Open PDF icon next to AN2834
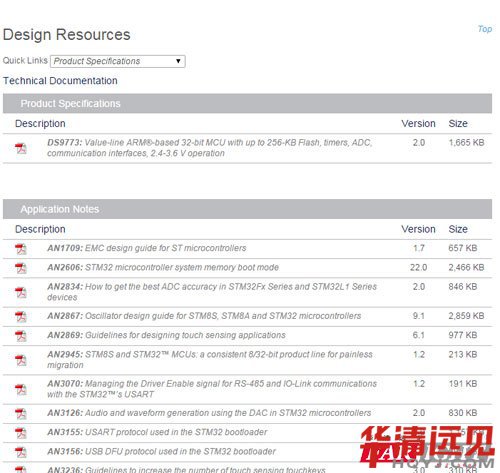 tap(21, 292)
